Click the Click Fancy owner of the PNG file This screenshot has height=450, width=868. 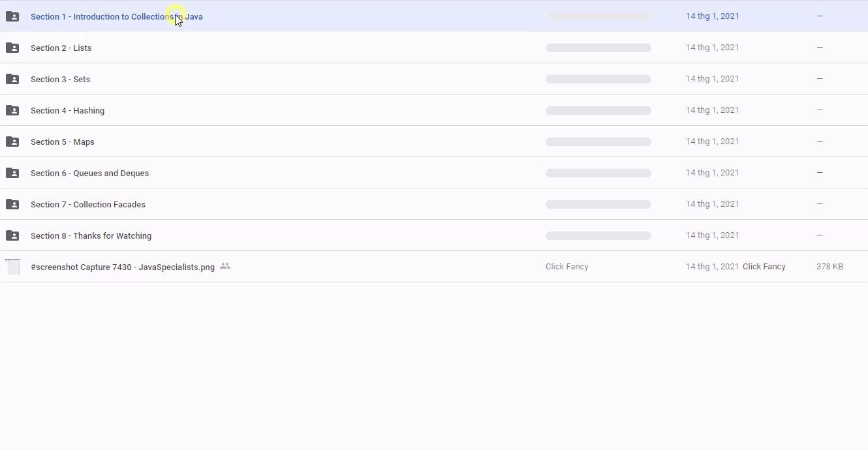(x=566, y=267)
